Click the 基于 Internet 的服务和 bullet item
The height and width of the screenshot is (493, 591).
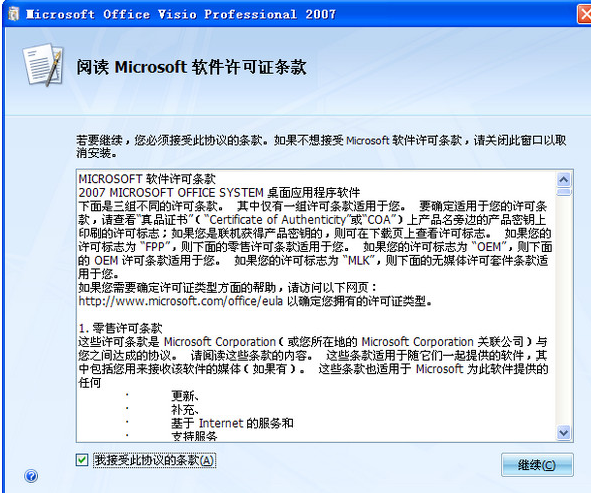pyautogui.click(x=232, y=423)
